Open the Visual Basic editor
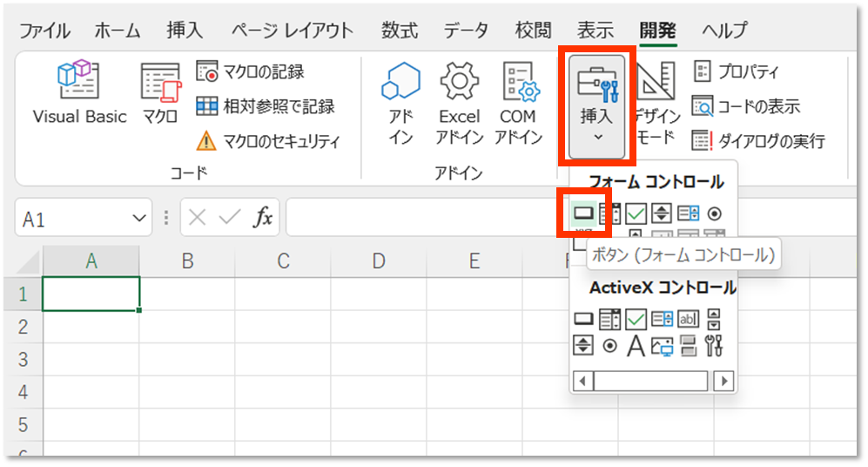868x467 pixels. [79, 92]
